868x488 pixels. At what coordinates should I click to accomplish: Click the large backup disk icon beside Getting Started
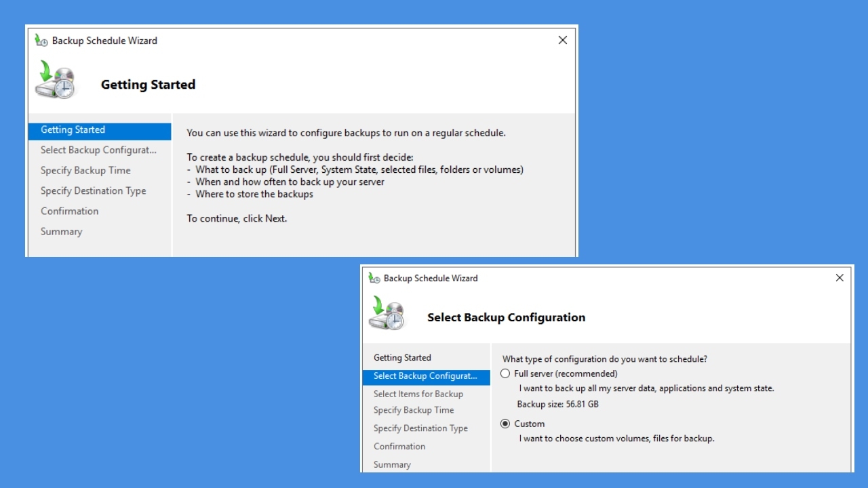(55, 79)
